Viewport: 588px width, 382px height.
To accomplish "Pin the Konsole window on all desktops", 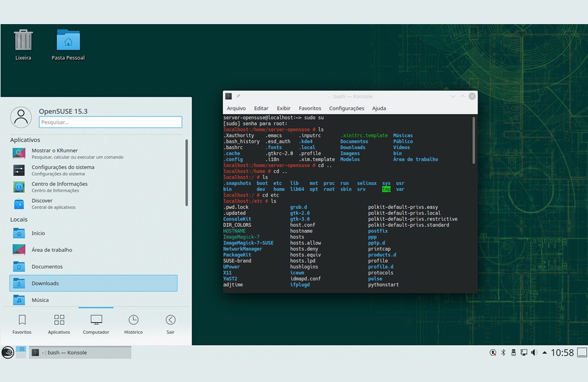I will click(238, 96).
